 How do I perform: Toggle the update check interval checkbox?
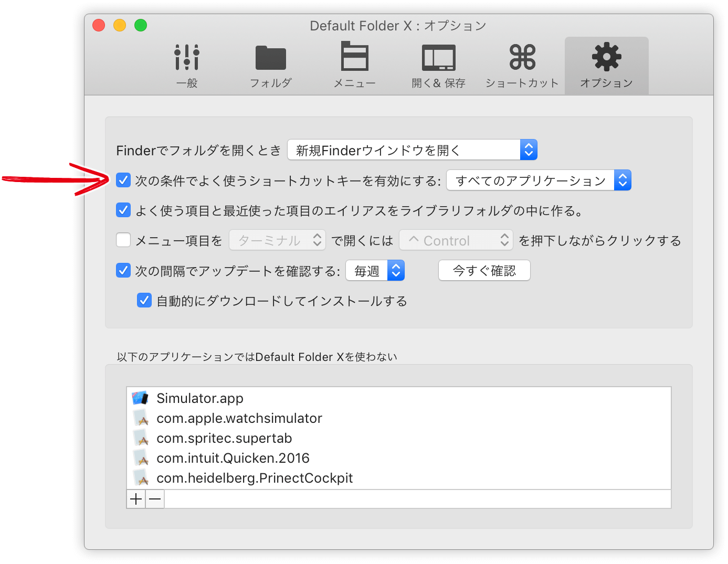123,270
